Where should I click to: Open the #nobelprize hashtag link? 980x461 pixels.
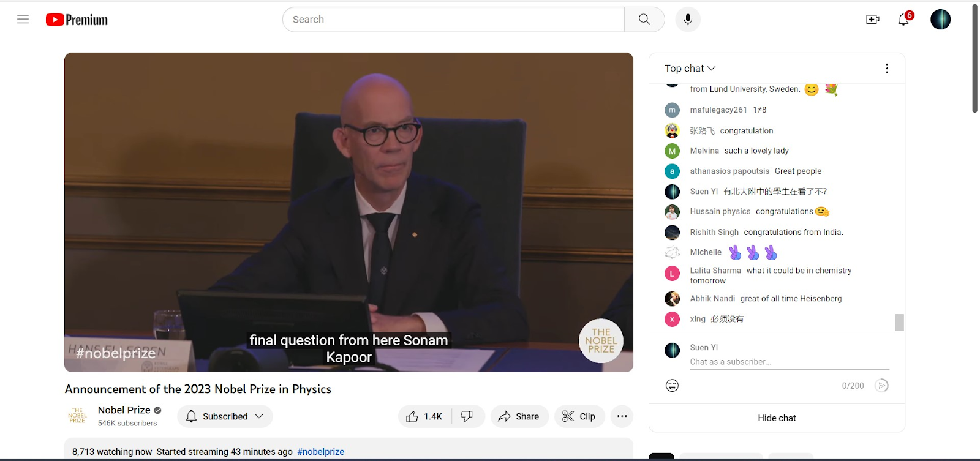320,452
